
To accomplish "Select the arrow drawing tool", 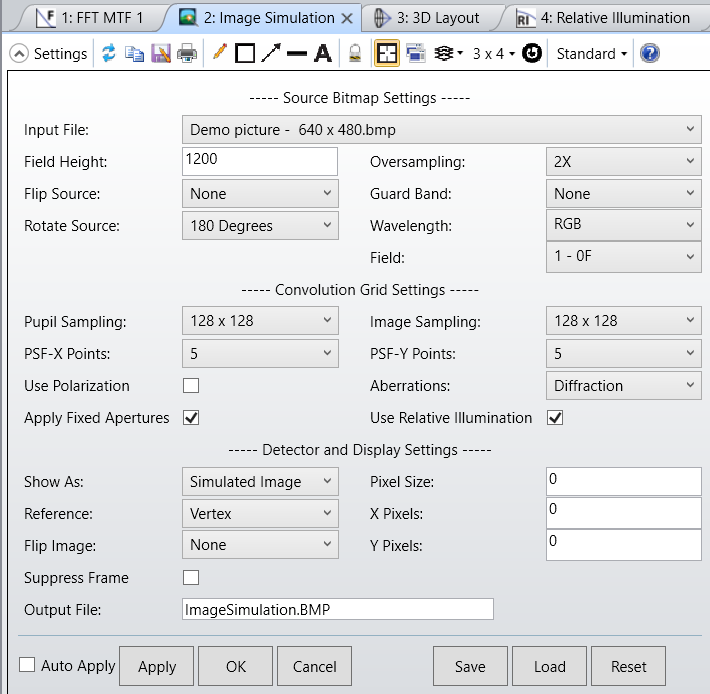I will (x=271, y=53).
